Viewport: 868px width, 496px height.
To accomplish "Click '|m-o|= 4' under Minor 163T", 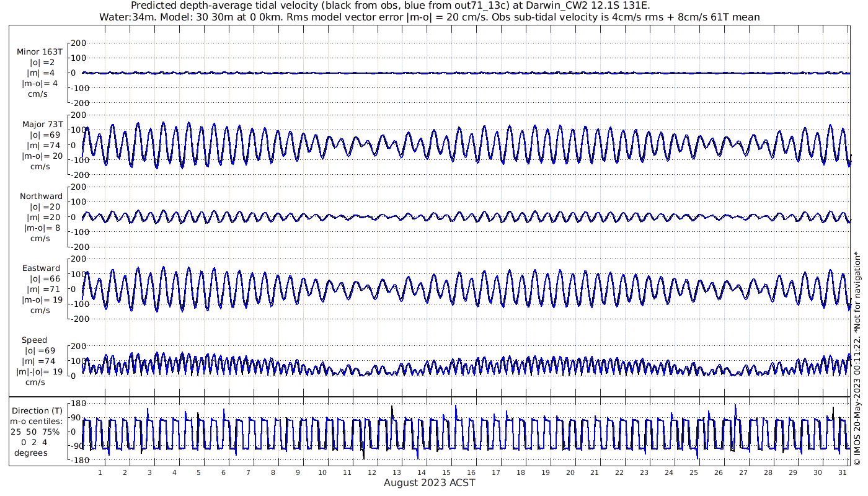I will [41, 83].
